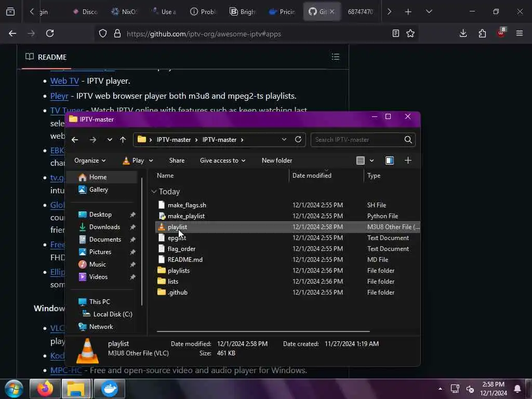Select make_flags.sh file

click(x=288, y=205)
